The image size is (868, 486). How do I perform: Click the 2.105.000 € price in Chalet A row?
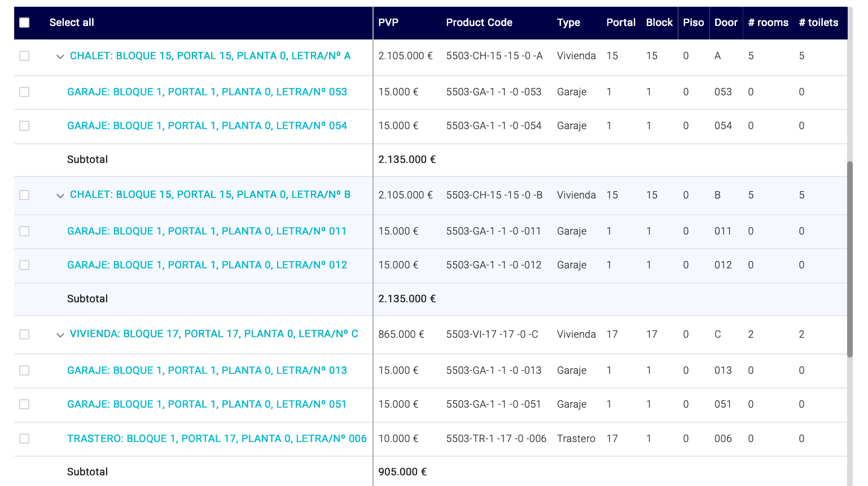pyautogui.click(x=405, y=56)
